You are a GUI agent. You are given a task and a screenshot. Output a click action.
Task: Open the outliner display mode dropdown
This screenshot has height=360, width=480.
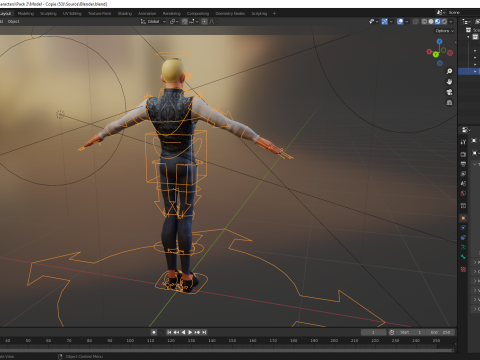coord(466,22)
